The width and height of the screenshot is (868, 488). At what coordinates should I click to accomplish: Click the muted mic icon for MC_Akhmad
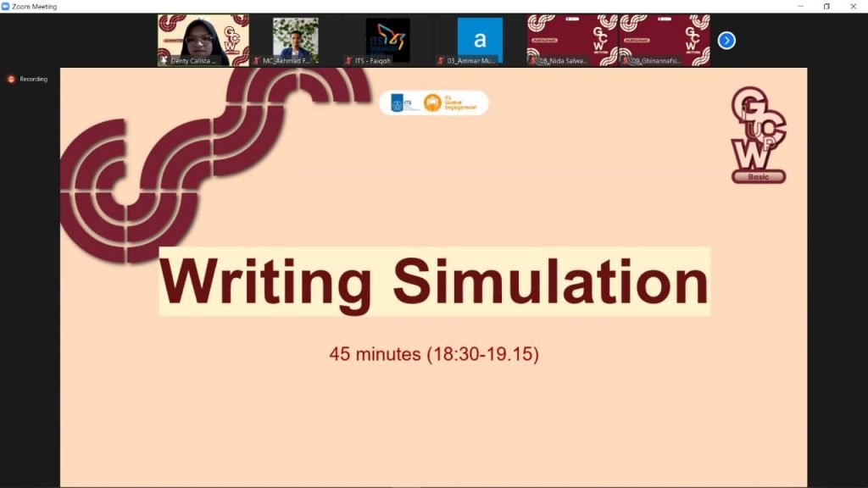click(x=257, y=61)
